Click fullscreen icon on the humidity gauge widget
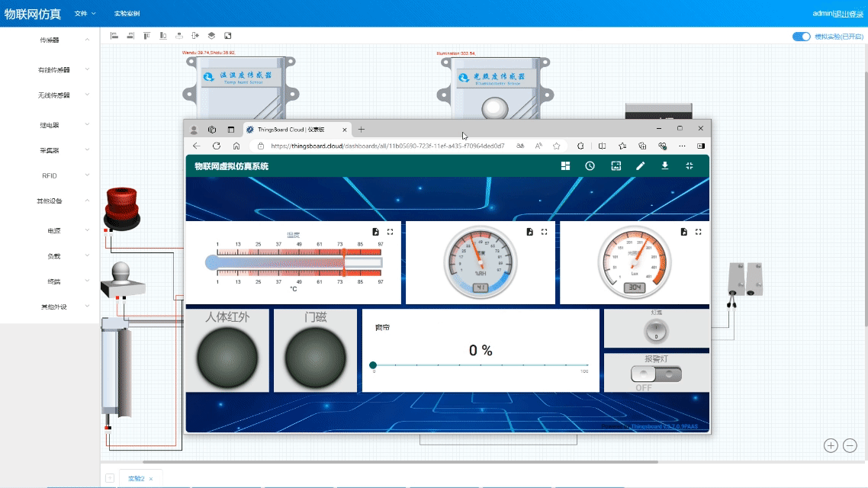Screen dimensions: 868x488 click(544, 232)
